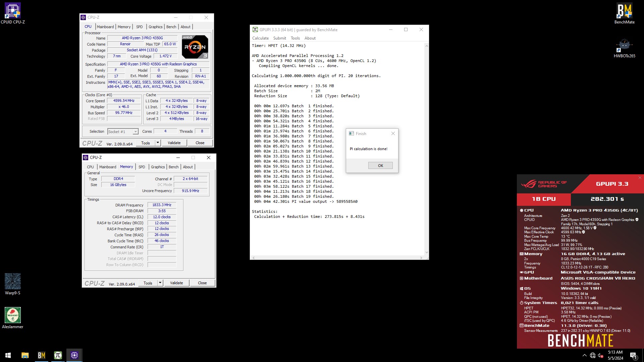Image resolution: width=644 pixels, height=362 pixels.
Task: Expand Tools dropdown arrow in lower CPU-Z
Action: 160,283
